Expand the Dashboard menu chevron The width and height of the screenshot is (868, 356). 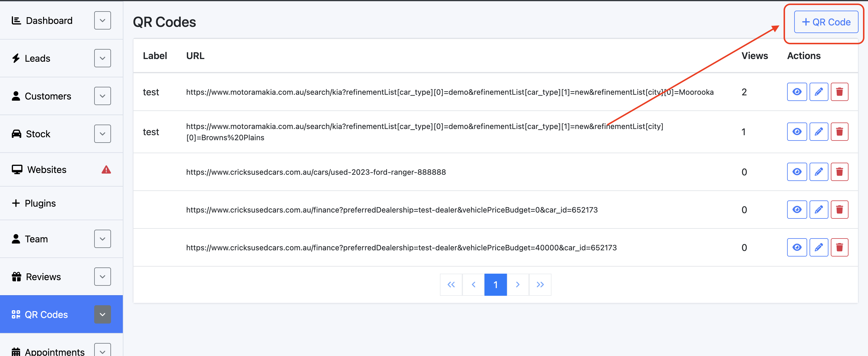pyautogui.click(x=102, y=21)
